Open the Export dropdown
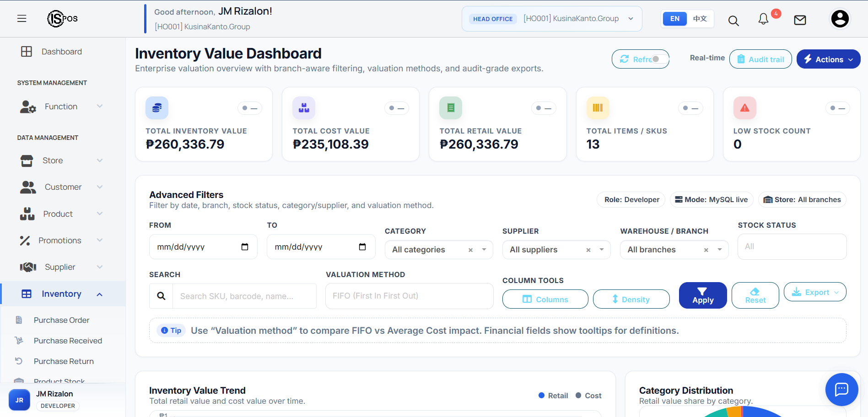Screen dimensions: 868x417 (x=815, y=292)
